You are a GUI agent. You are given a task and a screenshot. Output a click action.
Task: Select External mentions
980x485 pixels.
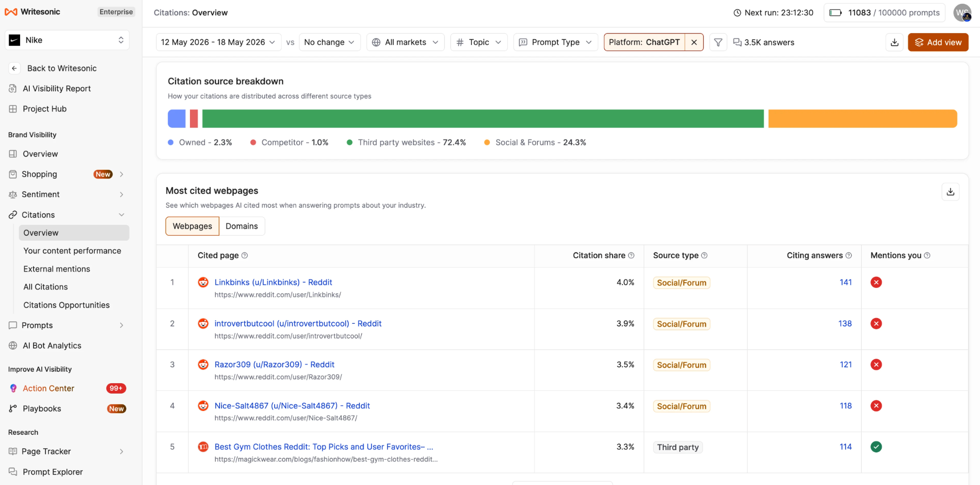(x=56, y=269)
